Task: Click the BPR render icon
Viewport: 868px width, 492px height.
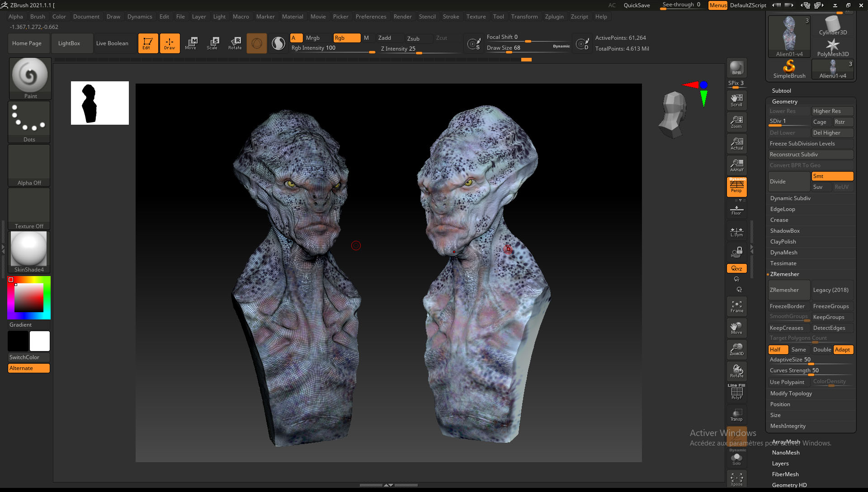Action: click(x=736, y=68)
